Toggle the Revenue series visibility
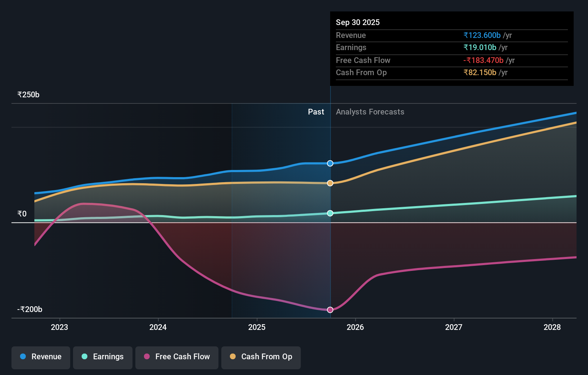This screenshot has height=375, width=588. 40,357
